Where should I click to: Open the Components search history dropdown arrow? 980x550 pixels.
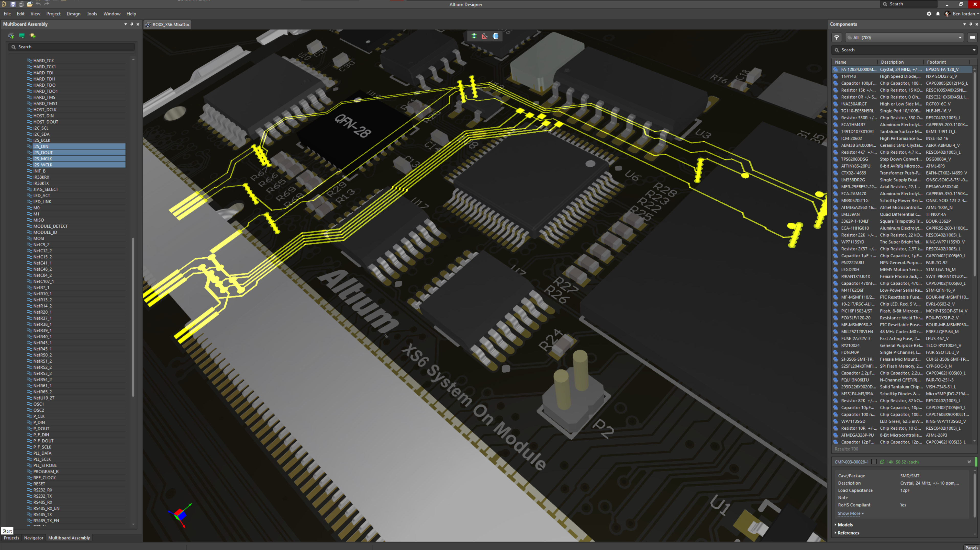coord(974,50)
